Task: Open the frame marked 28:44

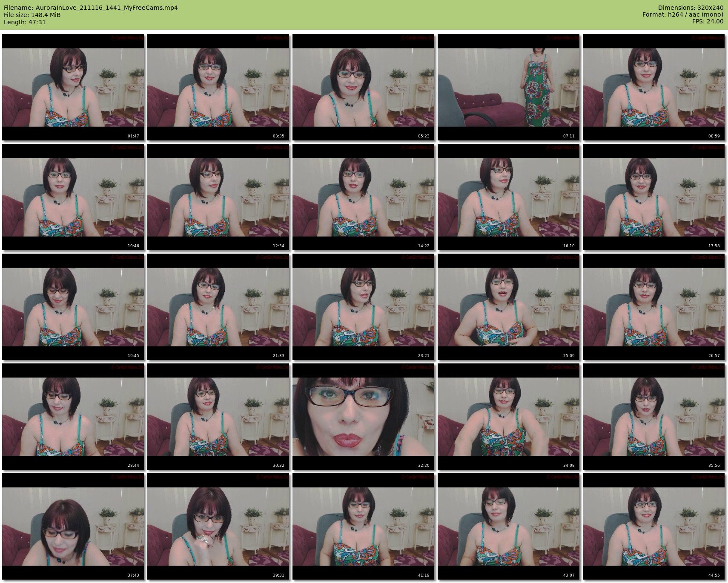Action: 73,417
